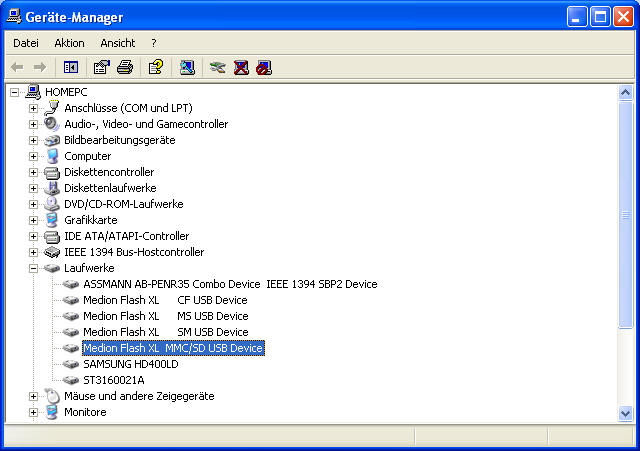Select the Diskettenlaufwerke label
The height and width of the screenshot is (451, 640).
click(x=110, y=188)
